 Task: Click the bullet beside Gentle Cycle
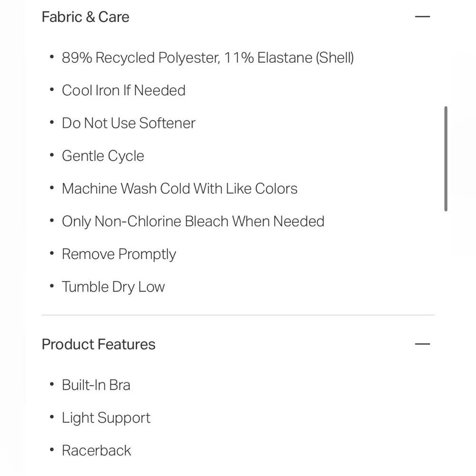(x=52, y=156)
